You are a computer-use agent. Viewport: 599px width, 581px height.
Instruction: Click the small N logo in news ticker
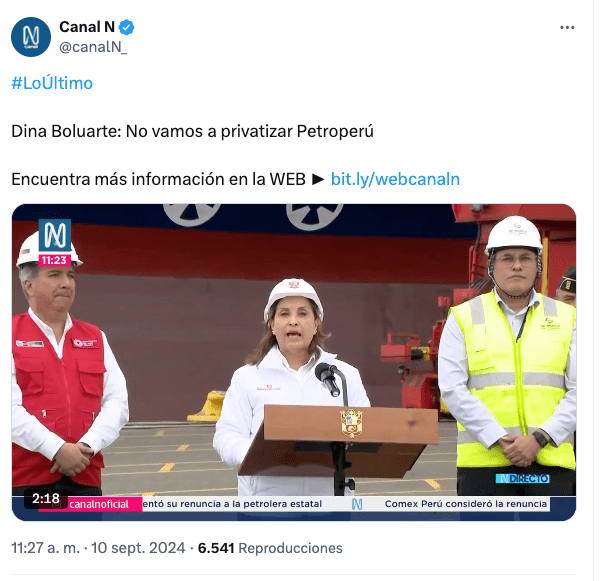[357, 504]
